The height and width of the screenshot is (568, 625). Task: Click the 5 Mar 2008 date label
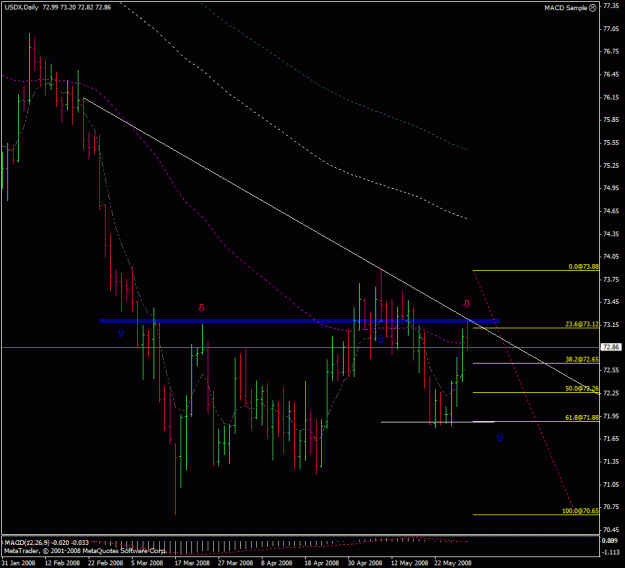(x=147, y=563)
